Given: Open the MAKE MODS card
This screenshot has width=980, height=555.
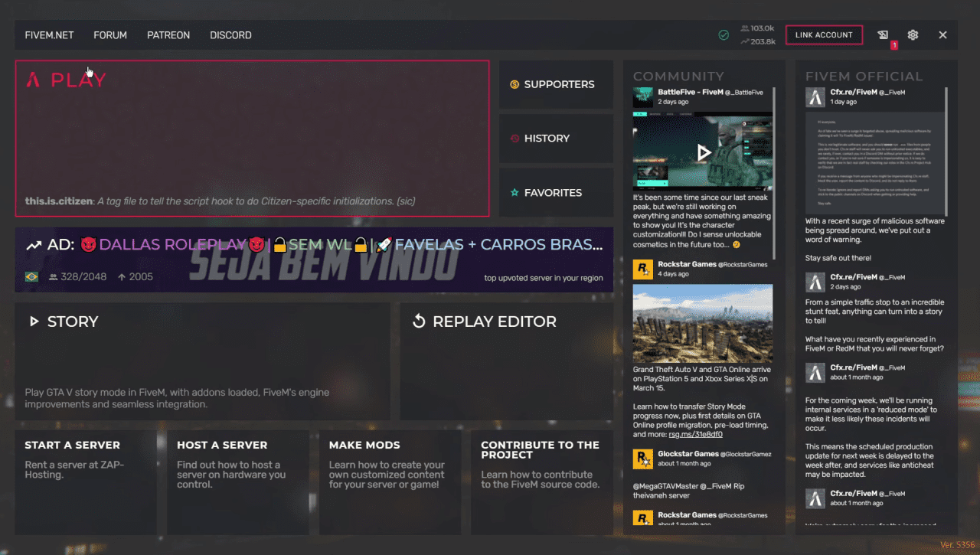Looking at the screenshot, I should (x=390, y=482).
